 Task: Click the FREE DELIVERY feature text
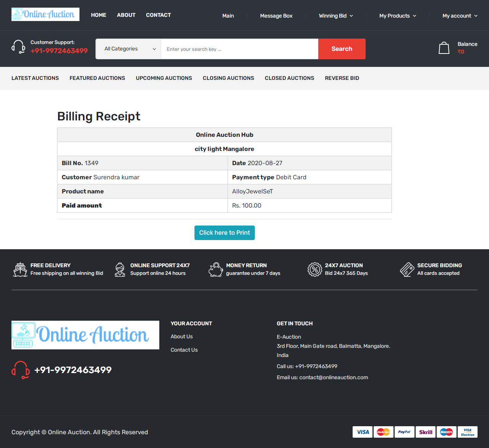(x=50, y=265)
